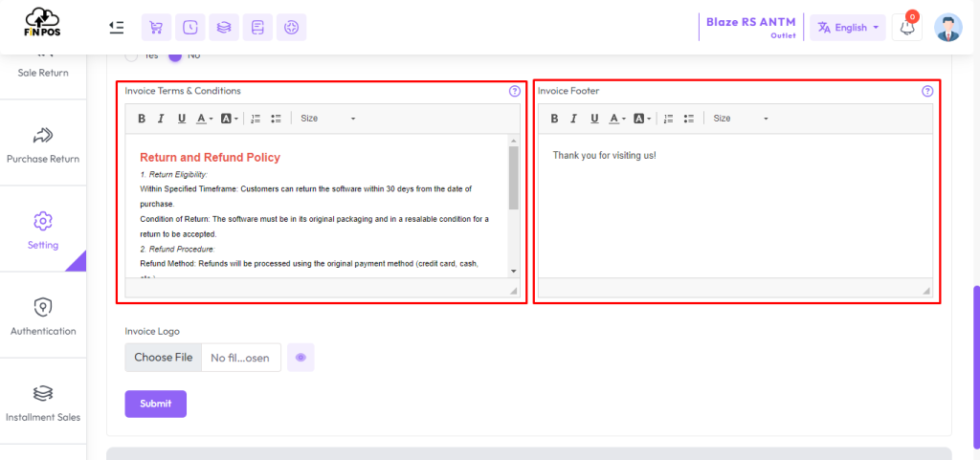Click the 'No fil...osen' file name field
The height and width of the screenshot is (460, 980).
pos(240,358)
